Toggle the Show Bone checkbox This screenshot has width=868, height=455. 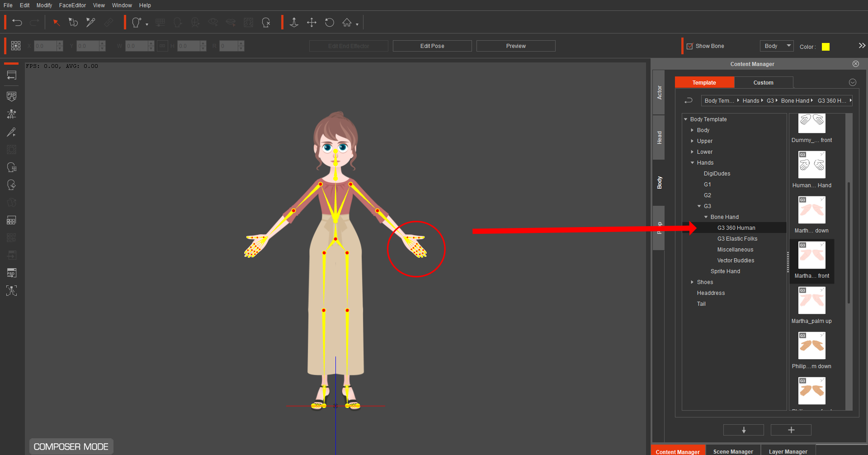click(690, 46)
